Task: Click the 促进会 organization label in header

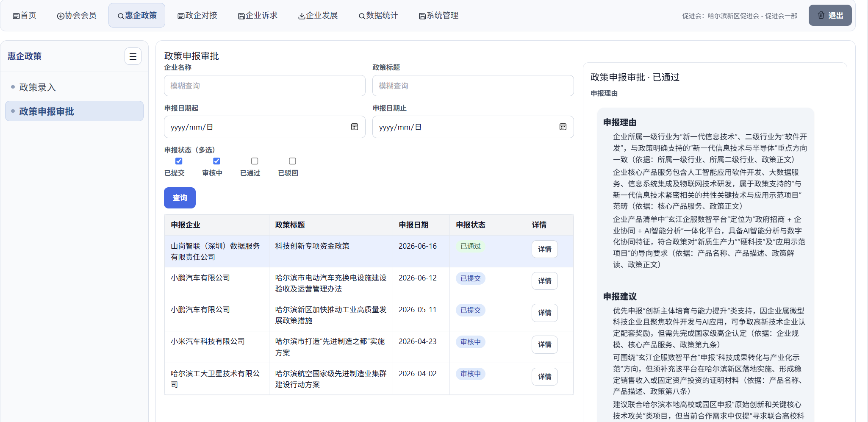Action: click(740, 16)
